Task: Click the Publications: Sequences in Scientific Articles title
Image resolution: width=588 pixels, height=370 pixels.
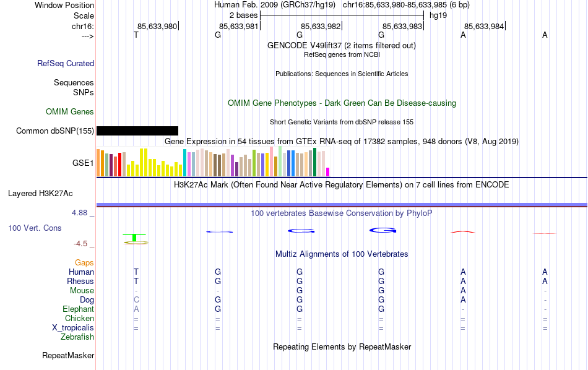Action: [342, 74]
